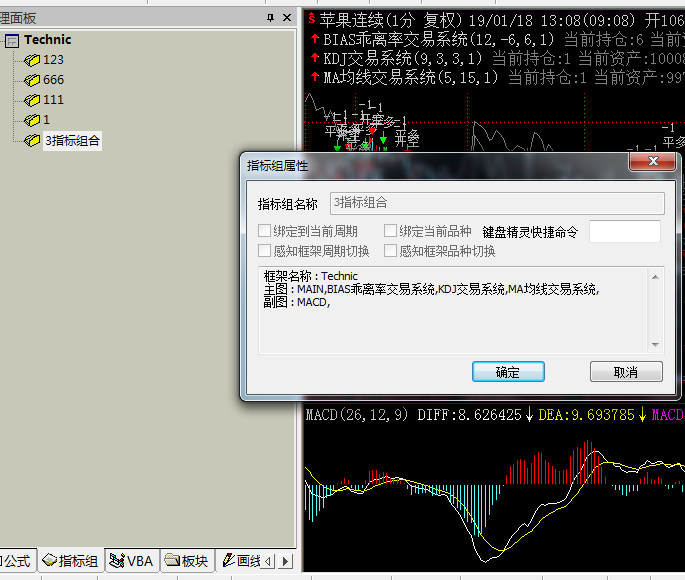
Task: Toggle 感知框架品种切换 checkbox
Action: (x=390, y=251)
